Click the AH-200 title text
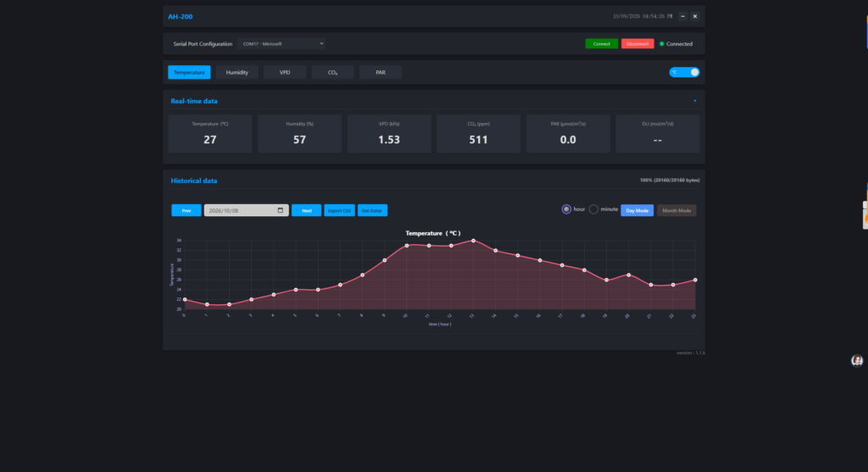The height and width of the screenshot is (472, 868). pos(181,17)
